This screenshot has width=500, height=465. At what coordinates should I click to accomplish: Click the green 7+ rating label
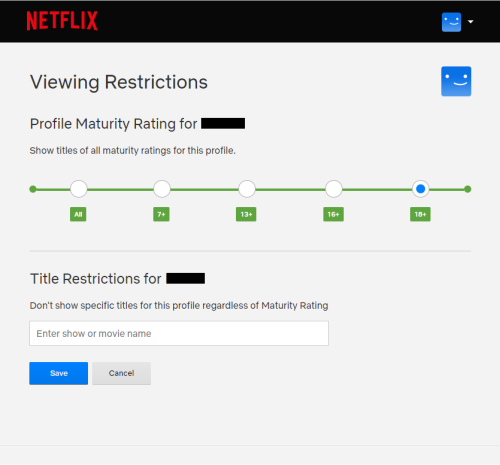[x=161, y=214]
